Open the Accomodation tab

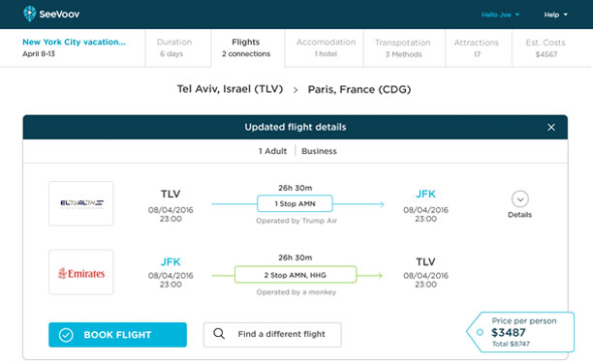point(326,48)
